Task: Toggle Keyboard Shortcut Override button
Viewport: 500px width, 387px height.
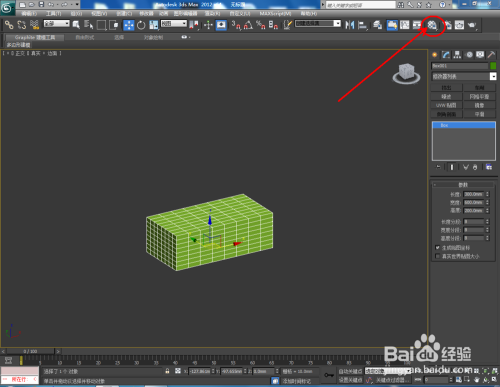Action: point(221,25)
